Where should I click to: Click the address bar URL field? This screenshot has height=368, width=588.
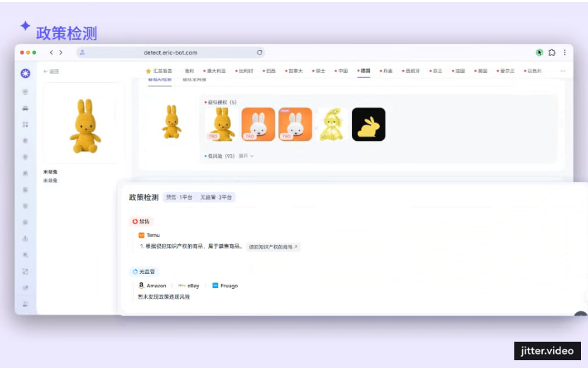pos(171,52)
